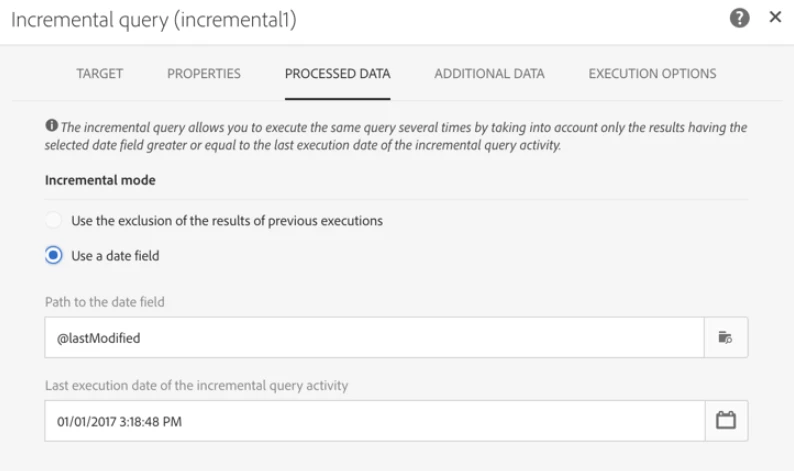The width and height of the screenshot is (794, 471).
Task: Select the 'Use a date field' radio button
Action: (x=54, y=255)
